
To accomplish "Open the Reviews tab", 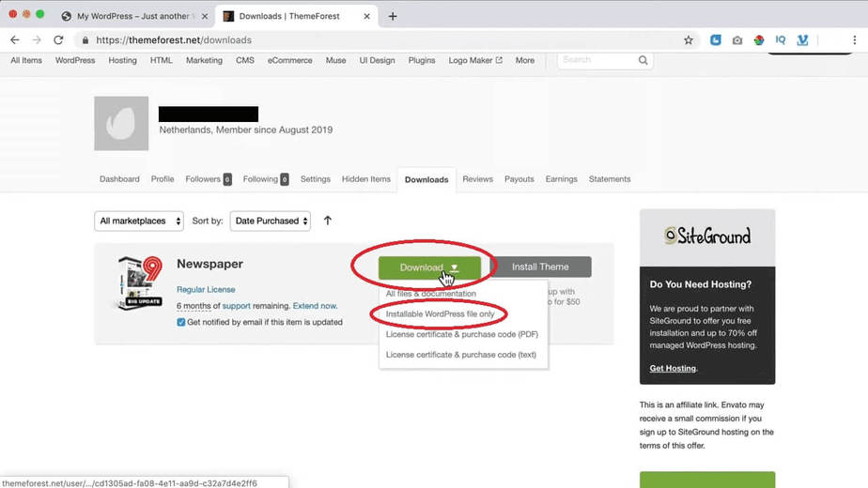I will [x=478, y=179].
